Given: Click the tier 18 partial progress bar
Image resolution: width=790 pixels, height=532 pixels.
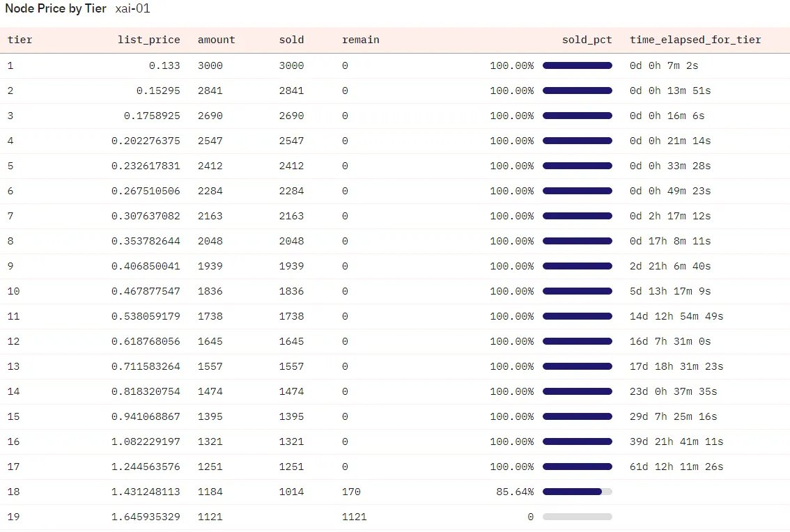Looking at the screenshot, I should coord(577,492).
